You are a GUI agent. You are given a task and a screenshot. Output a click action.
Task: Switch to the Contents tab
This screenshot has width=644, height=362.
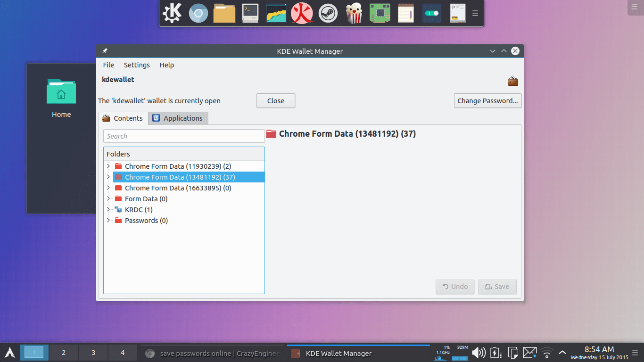[123, 118]
